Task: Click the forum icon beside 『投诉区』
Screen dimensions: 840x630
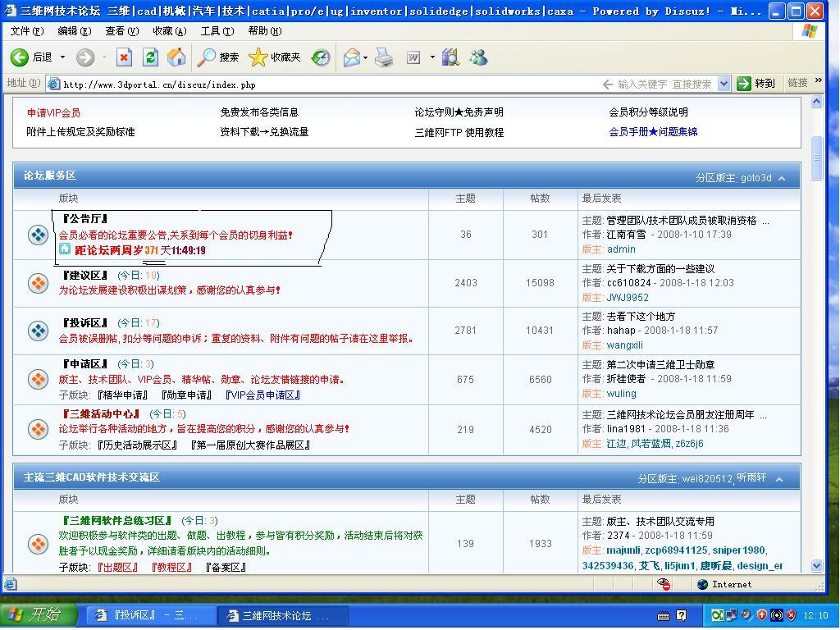Action: pos(38,331)
